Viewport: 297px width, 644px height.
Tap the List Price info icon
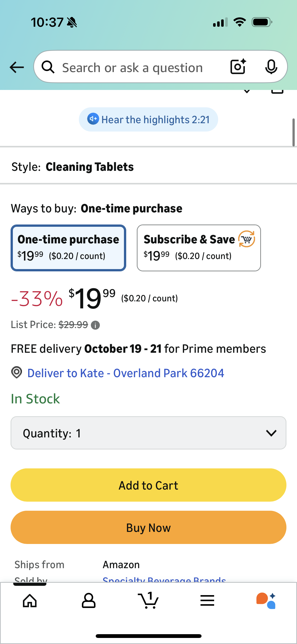point(95,325)
